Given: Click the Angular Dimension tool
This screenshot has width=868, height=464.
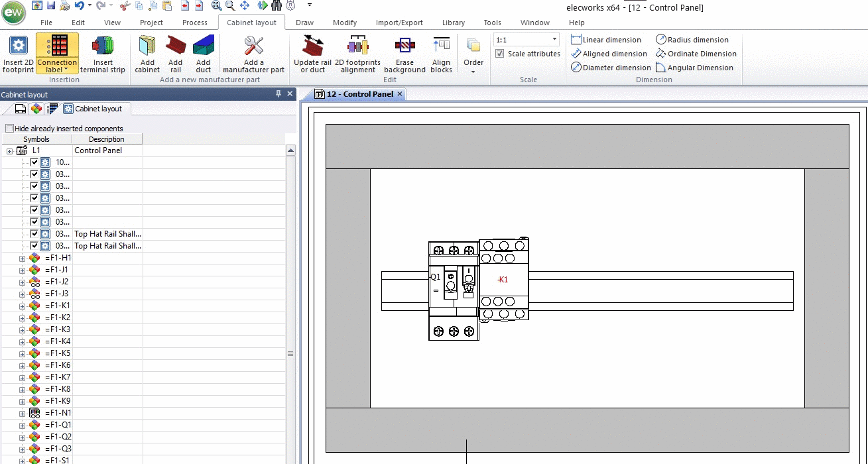Looking at the screenshot, I should coord(694,68).
